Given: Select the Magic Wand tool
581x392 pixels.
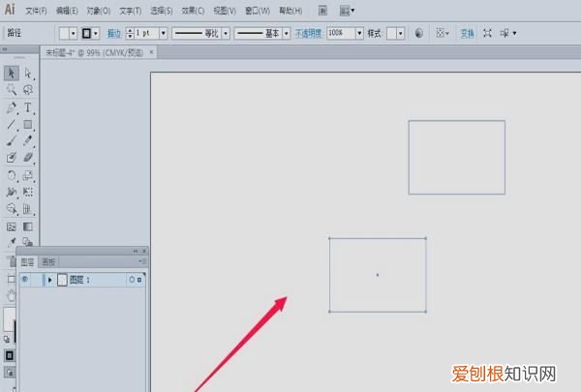Looking at the screenshot, I should tap(12, 90).
